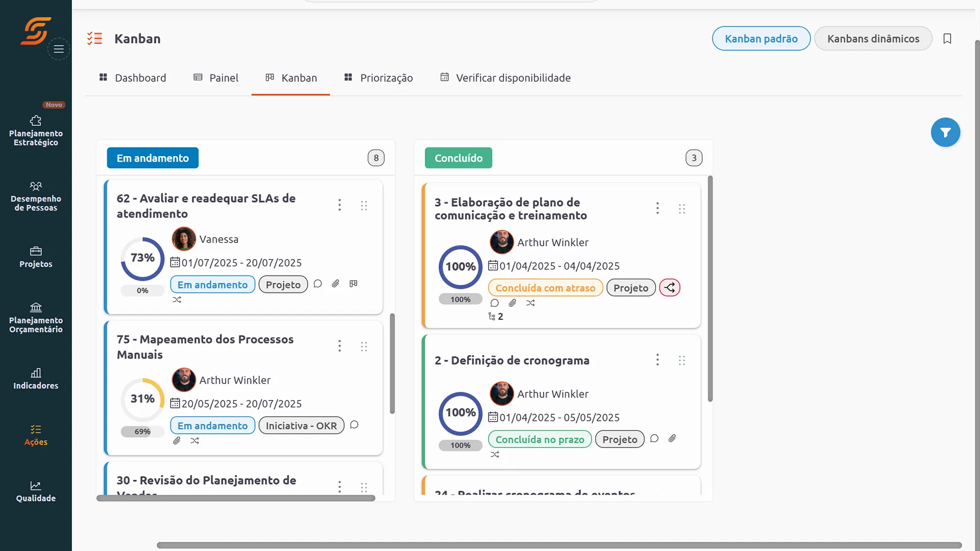Click the 100% progress ring on card 3
This screenshot has height=551, width=980.
(460, 267)
